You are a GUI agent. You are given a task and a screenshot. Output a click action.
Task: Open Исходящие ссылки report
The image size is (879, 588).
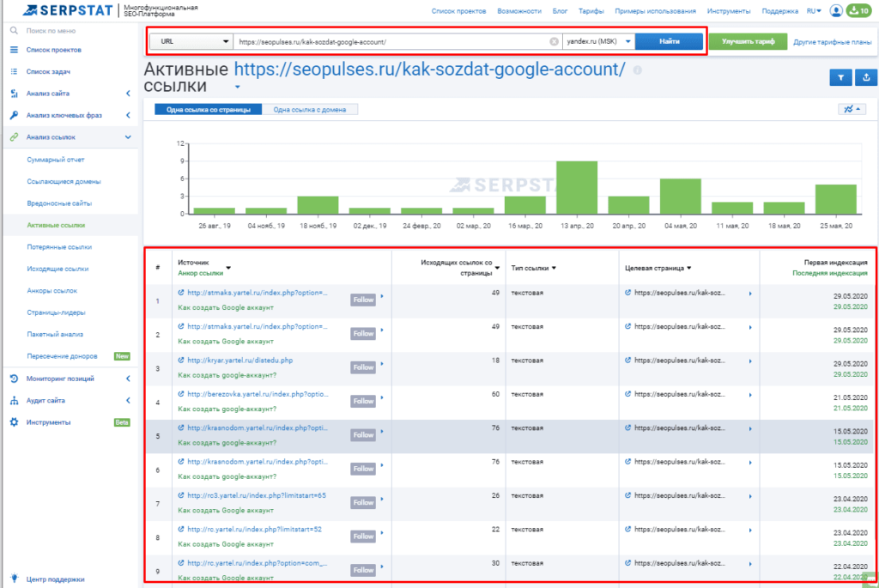(58, 269)
